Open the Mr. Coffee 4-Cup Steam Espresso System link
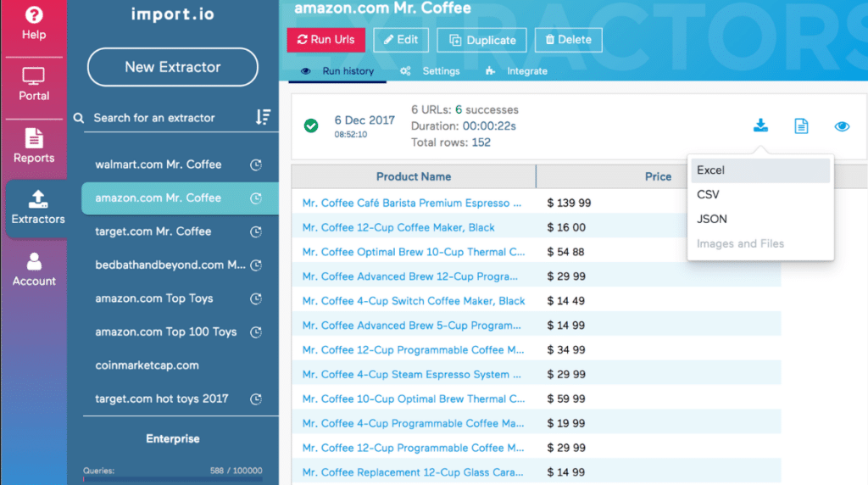 412,374
